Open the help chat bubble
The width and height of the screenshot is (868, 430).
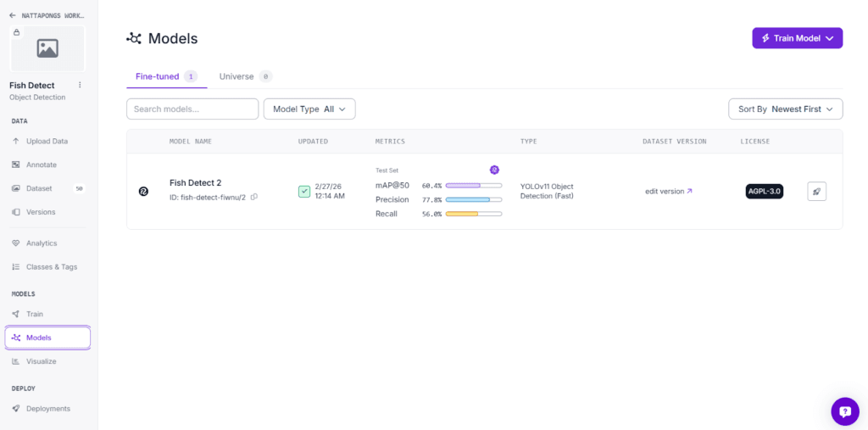[844, 411]
